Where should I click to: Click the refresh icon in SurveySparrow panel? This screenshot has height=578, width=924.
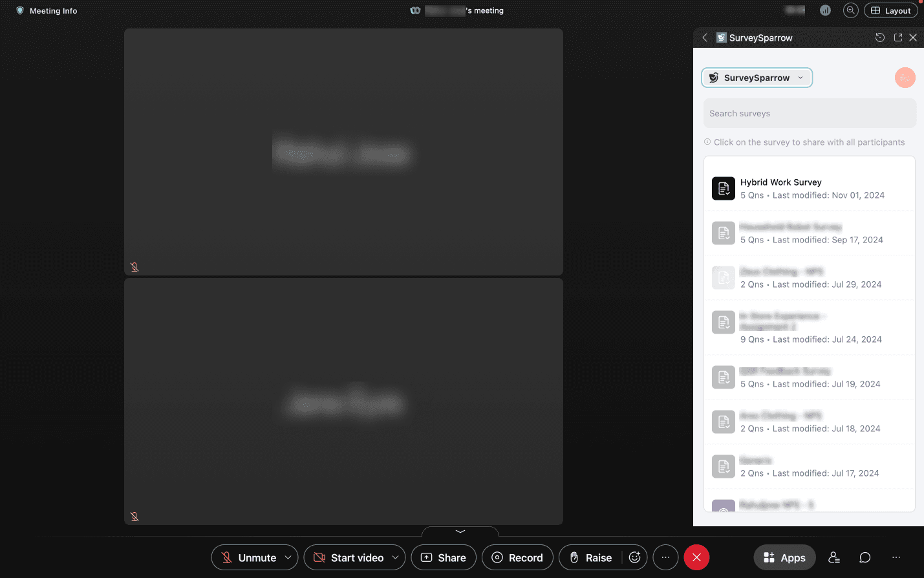tap(879, 37)
